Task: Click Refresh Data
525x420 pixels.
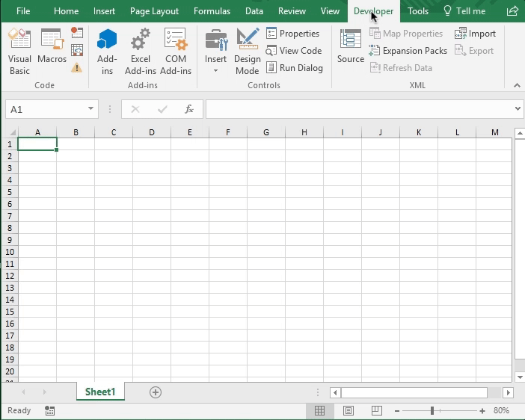Action: coord(401,68)
